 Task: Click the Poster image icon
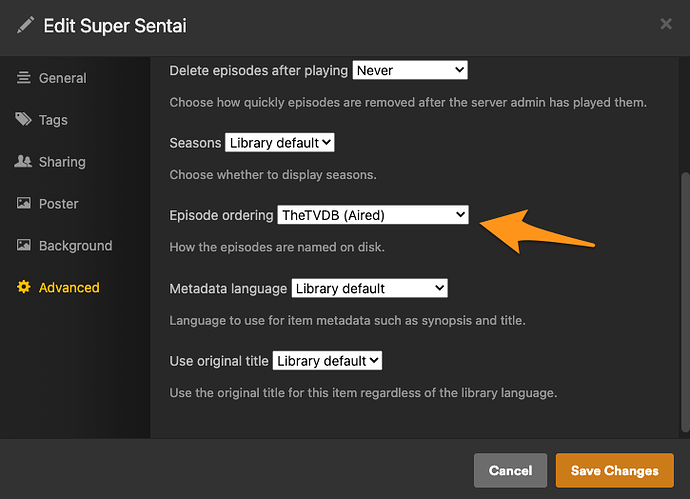coord(24,203)
